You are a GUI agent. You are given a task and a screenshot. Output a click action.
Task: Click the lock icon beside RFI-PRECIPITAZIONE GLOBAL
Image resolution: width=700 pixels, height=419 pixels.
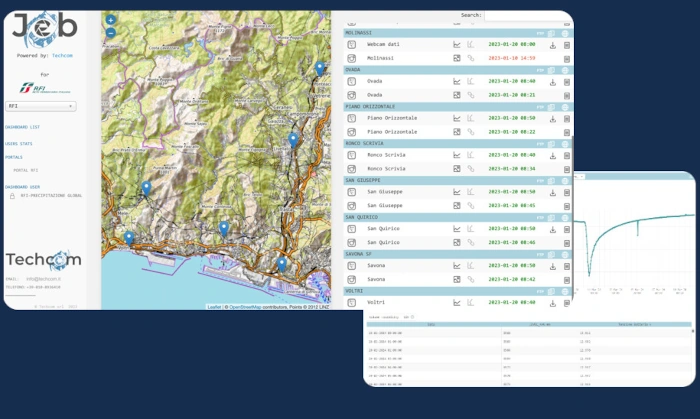12,196
